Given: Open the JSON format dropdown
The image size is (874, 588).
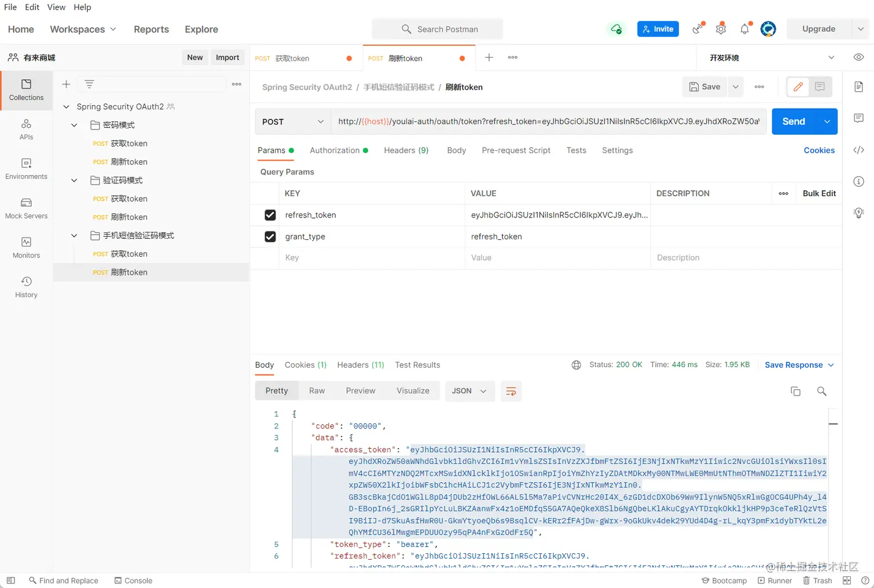Looking at the screenshot, I should point(470,391).
